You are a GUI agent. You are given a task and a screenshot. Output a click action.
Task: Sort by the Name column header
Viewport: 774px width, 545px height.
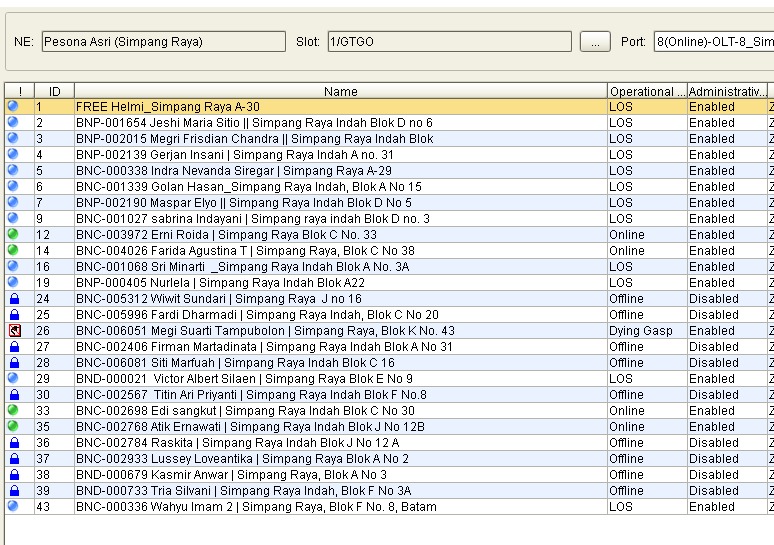pyautogui.click(x=340, y=91)
